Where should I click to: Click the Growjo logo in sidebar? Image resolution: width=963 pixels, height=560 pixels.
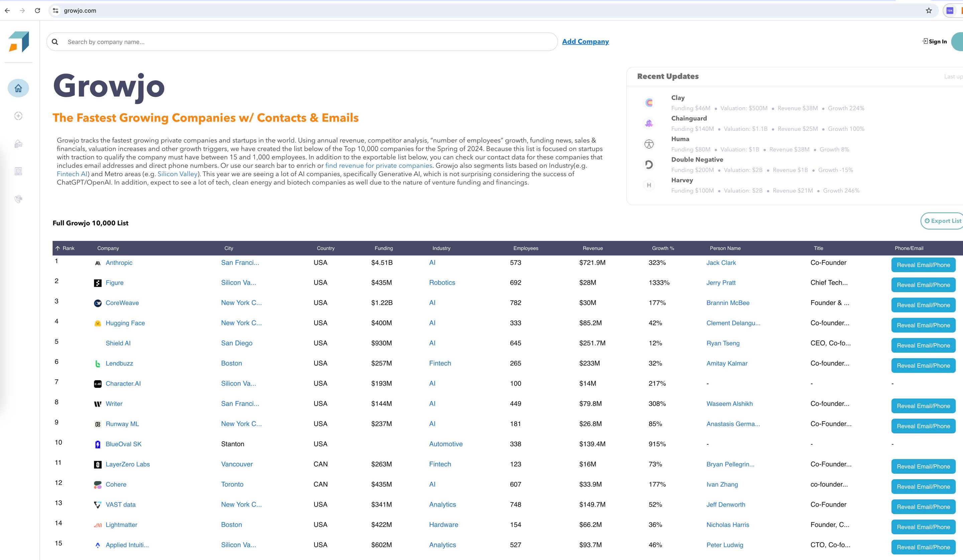19,42
